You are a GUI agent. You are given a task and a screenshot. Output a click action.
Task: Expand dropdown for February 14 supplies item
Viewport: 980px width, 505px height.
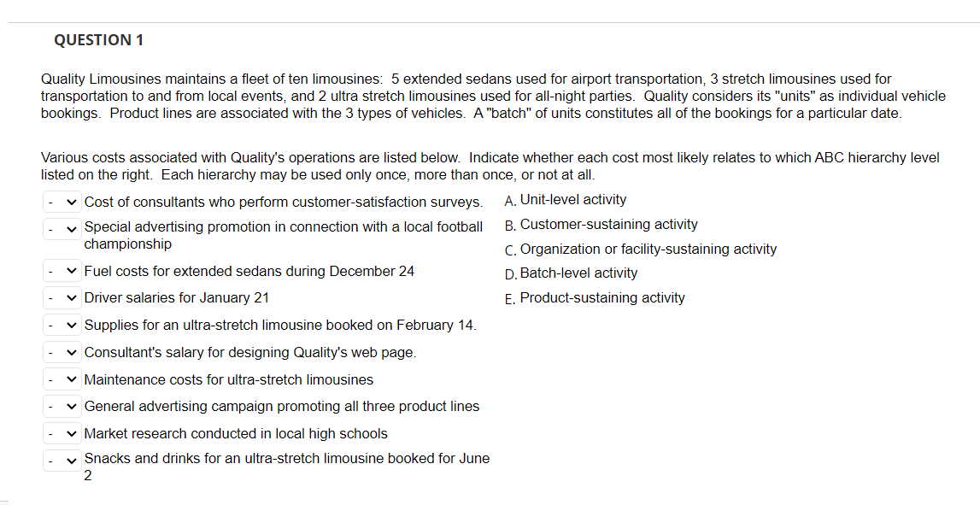coord(62,326)
